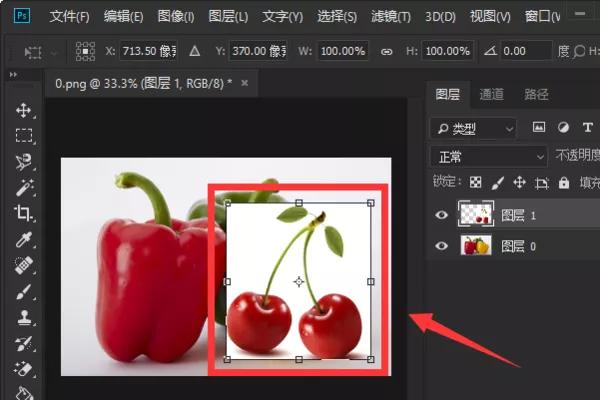Toggle maintain aspect ratio link icon
This screenshot has width=600, height=400.
(x=386, y=52)
